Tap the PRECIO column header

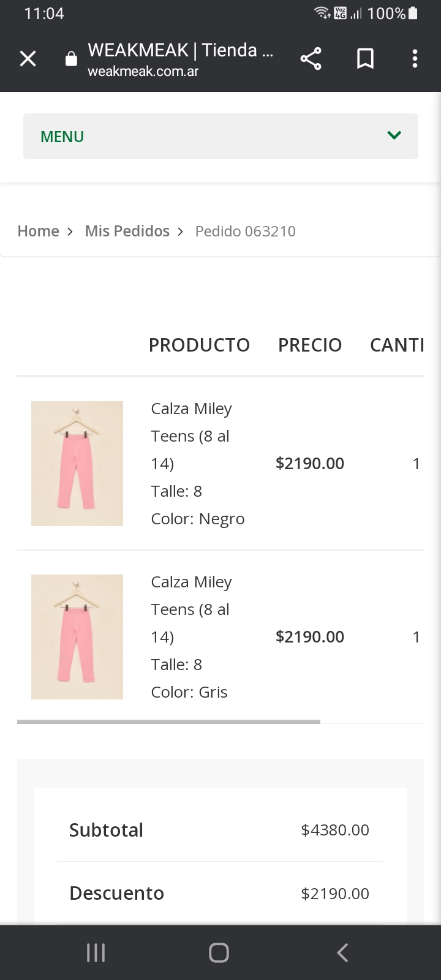coord(310,345)
